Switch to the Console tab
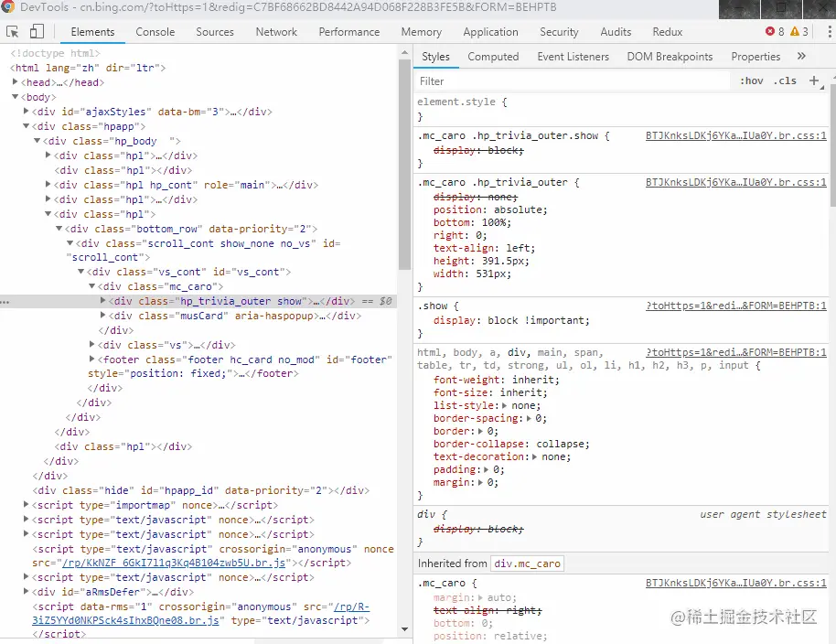 pyautogui.click(x=155, y=32)
